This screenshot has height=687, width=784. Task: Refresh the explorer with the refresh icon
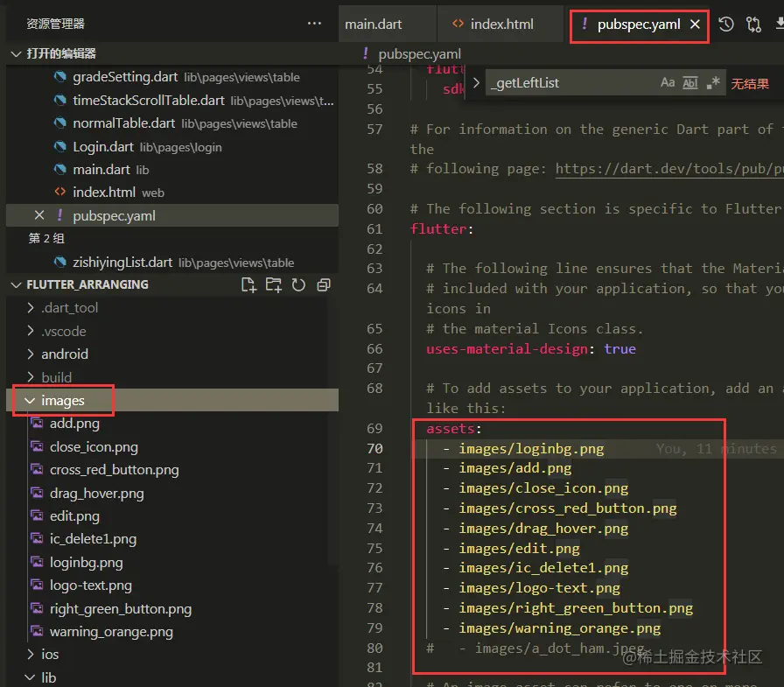[x=298, y=285]
